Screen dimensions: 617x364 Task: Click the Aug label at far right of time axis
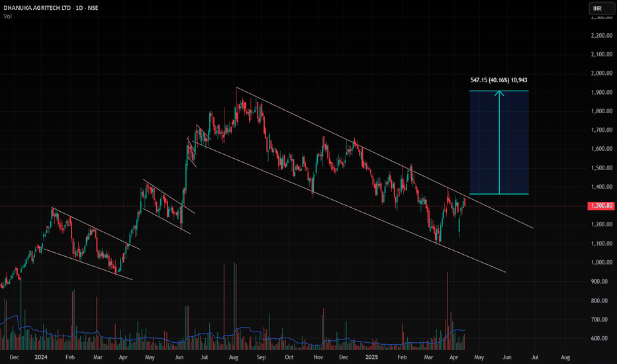pos(565,357)
